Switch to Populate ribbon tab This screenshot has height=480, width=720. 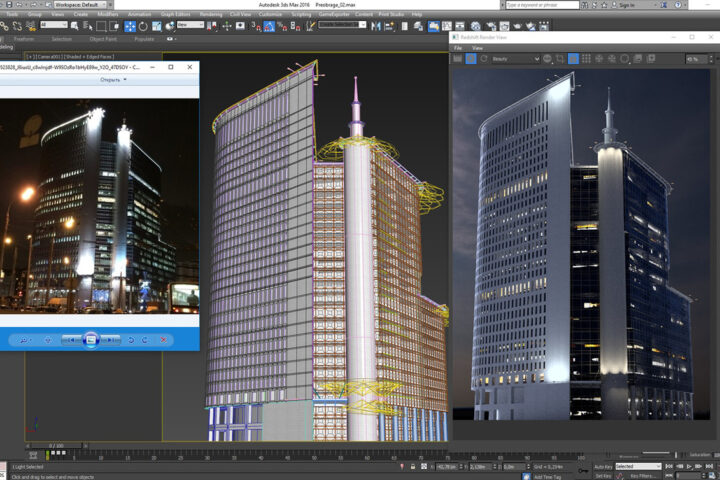pyautogui.click(x=144, y=39)
